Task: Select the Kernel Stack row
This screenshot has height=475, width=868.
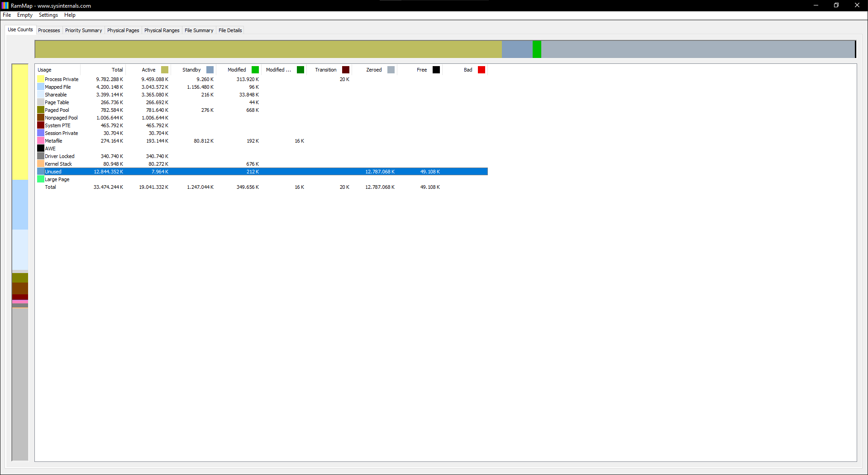Action: pyautogui.click(x=58, y=164)
